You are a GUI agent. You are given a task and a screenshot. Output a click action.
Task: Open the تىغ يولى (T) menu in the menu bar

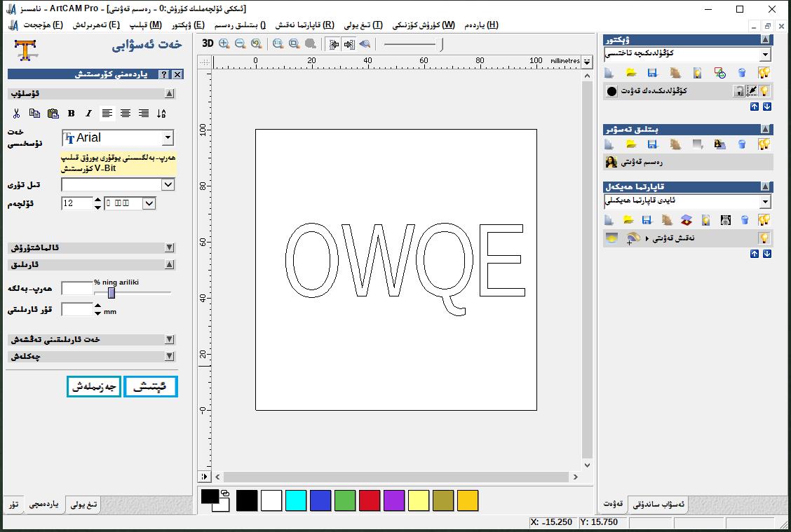(x=363, y=25)
